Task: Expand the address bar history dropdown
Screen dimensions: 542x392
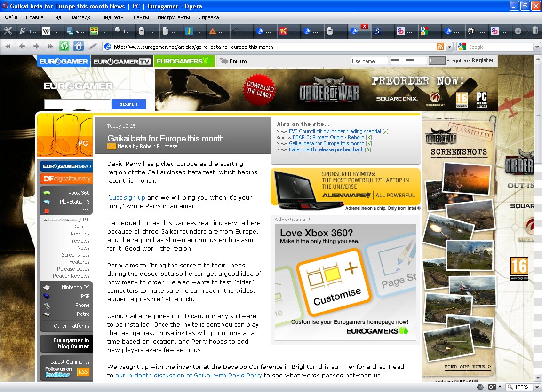Action: [x=449, y=47]
